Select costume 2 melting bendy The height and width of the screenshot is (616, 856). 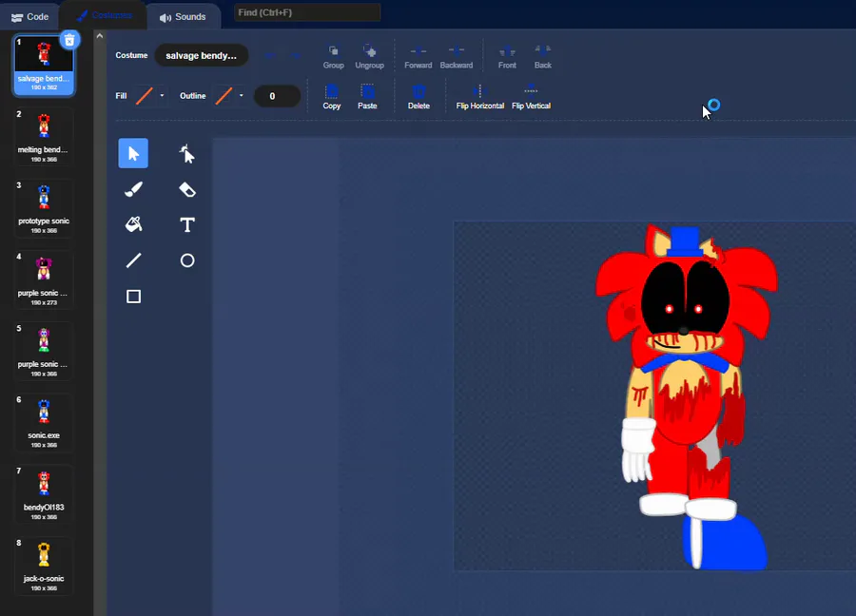(44, 136)
